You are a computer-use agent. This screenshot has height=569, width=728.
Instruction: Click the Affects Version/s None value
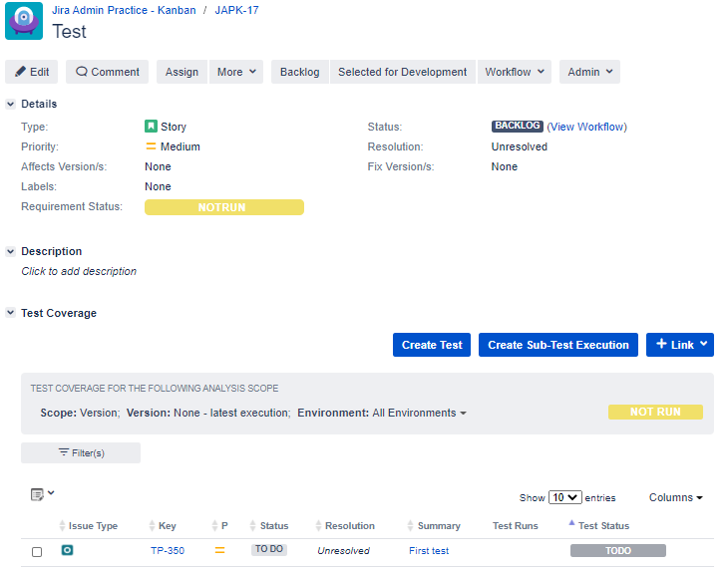[x=158, y=166]
